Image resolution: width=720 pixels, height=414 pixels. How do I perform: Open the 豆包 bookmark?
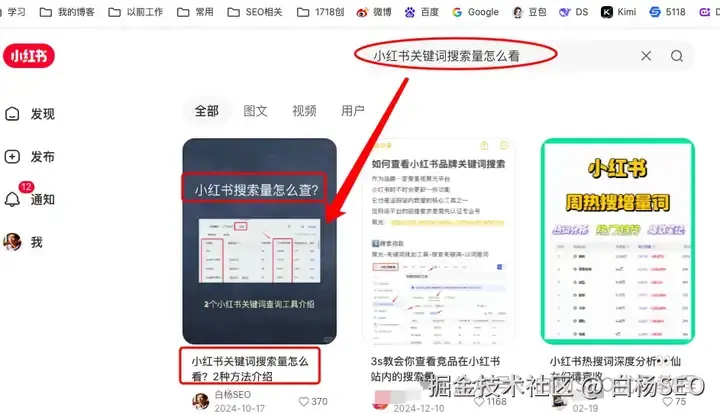[x=529, y=12]
